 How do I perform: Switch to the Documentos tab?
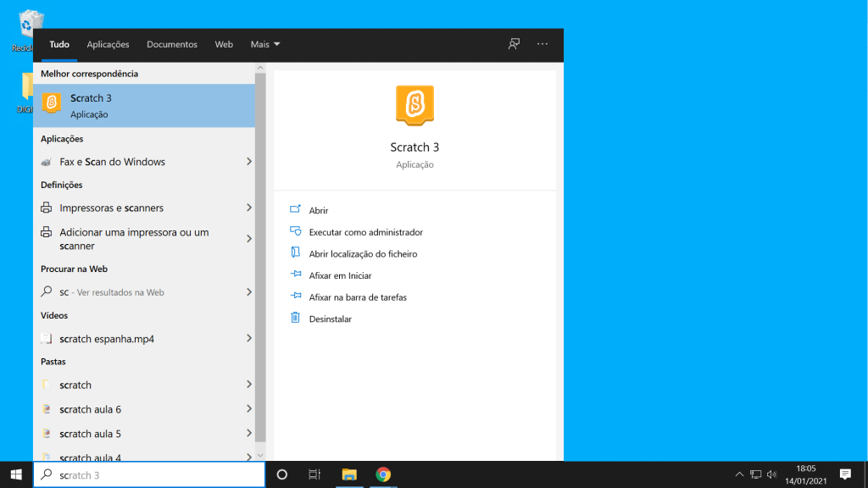pyautogui.click(x=171, y=44)
